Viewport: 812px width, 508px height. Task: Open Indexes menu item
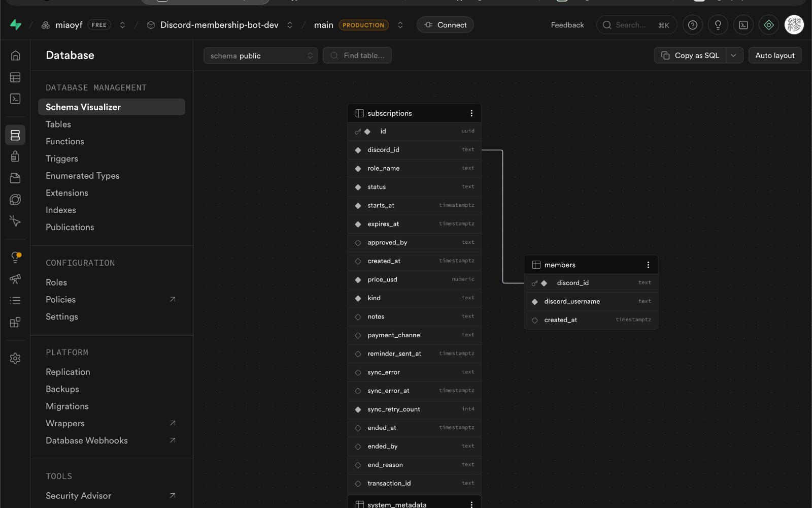tap(61, 210)
